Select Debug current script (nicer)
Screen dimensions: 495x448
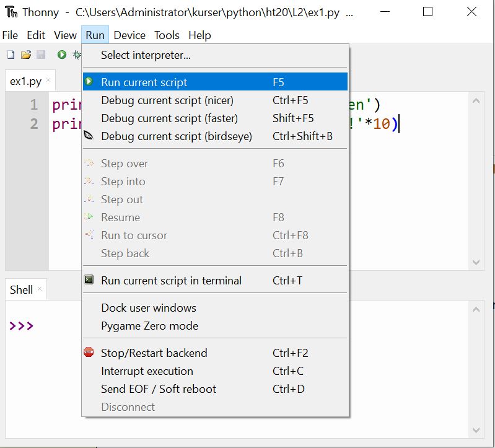click(215, 100)
